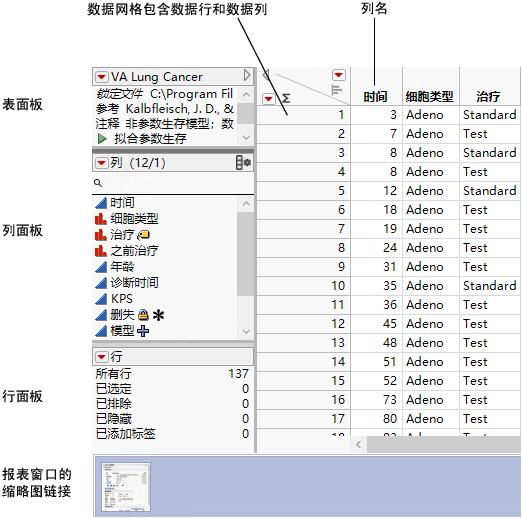This screenshot has width=523, height=519.
Task: Open the 行 red triangle menu
Action: pyautogui.click(x=101, y=357)
